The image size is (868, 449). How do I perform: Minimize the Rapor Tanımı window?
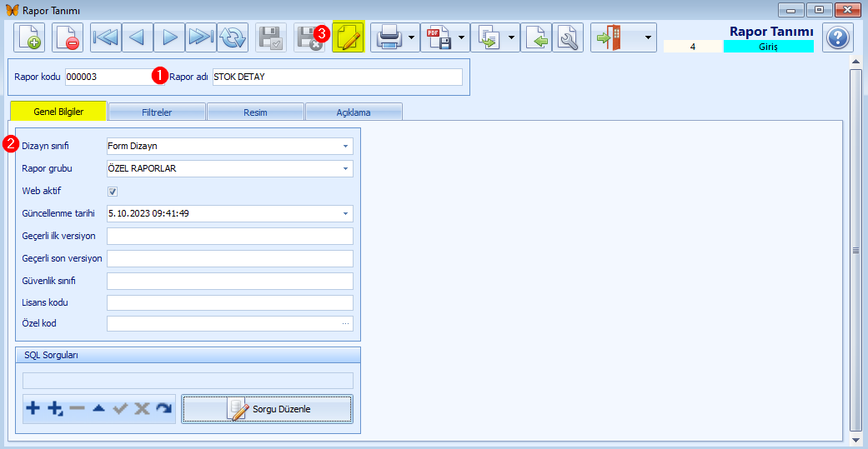[790, 9]
